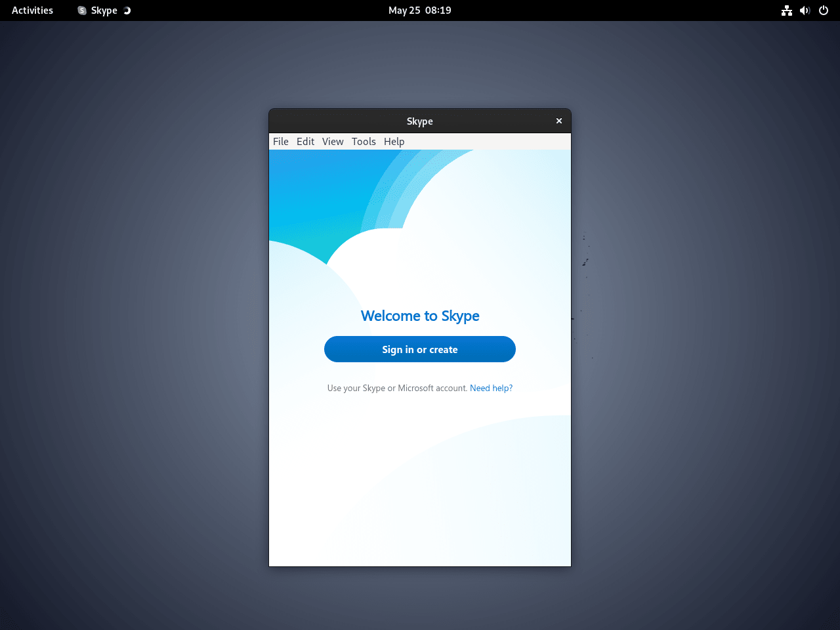
Task: Click the volume speaker icon
Action: click(x=805, y=10)
